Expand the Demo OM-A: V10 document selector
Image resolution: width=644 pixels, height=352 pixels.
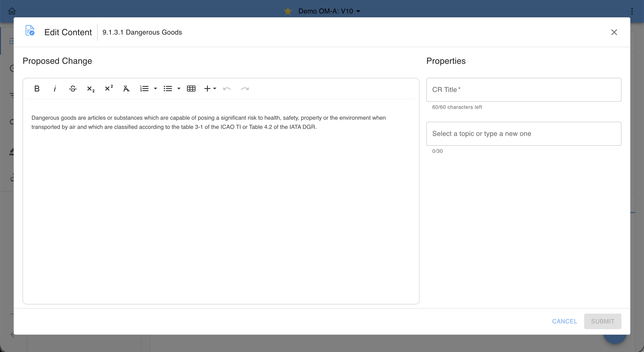coord(329,11)
